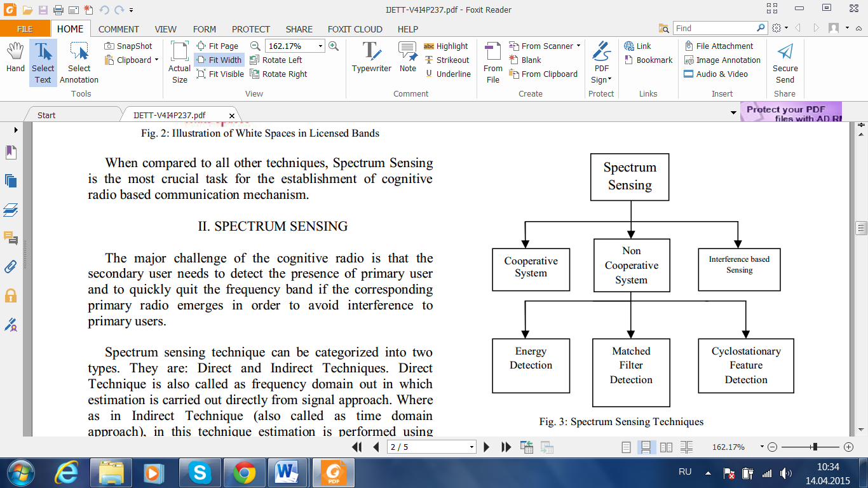Viewport: 868px width, 488px height.
Task: Open the search settings gear dropdown
Action: 780,28
